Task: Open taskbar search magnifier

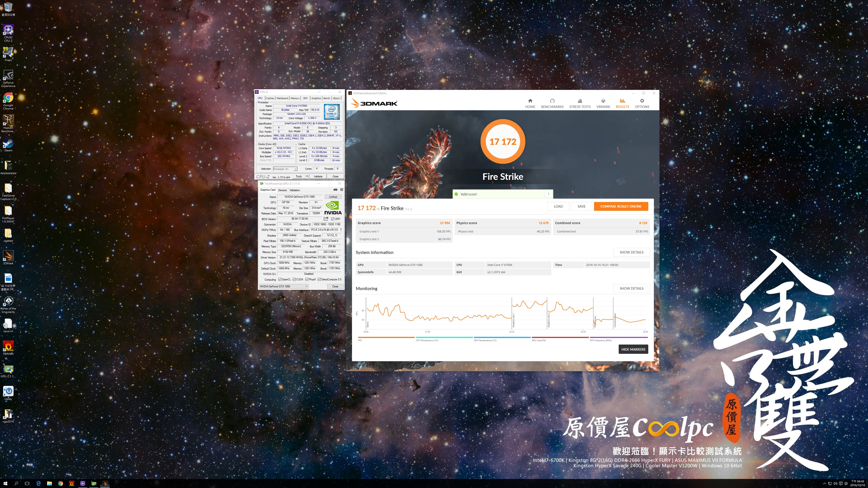Action: point(16,483)
